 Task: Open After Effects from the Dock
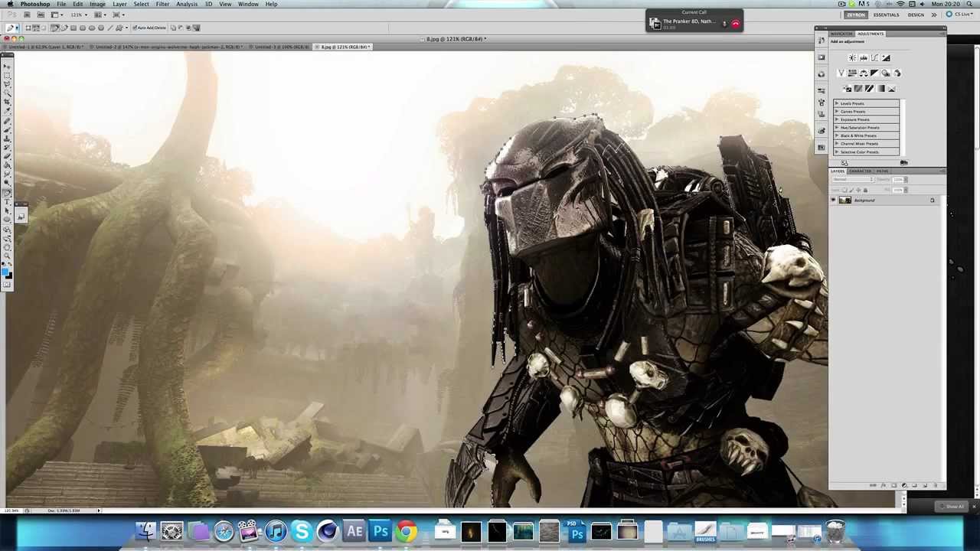point(354,530)
